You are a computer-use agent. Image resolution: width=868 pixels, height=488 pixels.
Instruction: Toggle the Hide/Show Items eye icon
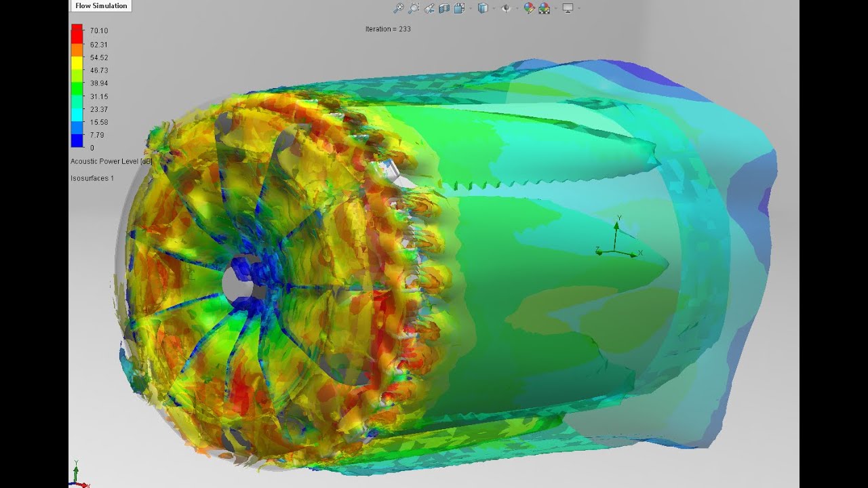coord(506,8)
